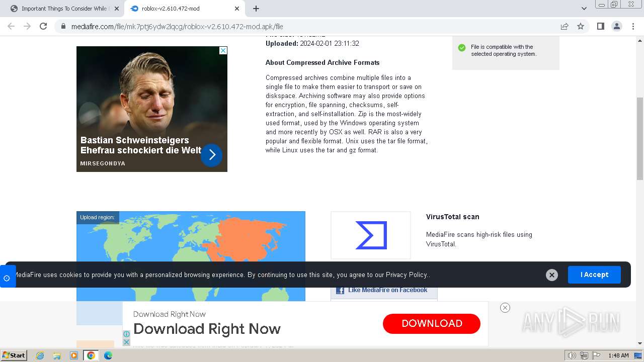Click the VirusTotal scan heading
This screenshot has width=644, height=362.
coord(452,217)
